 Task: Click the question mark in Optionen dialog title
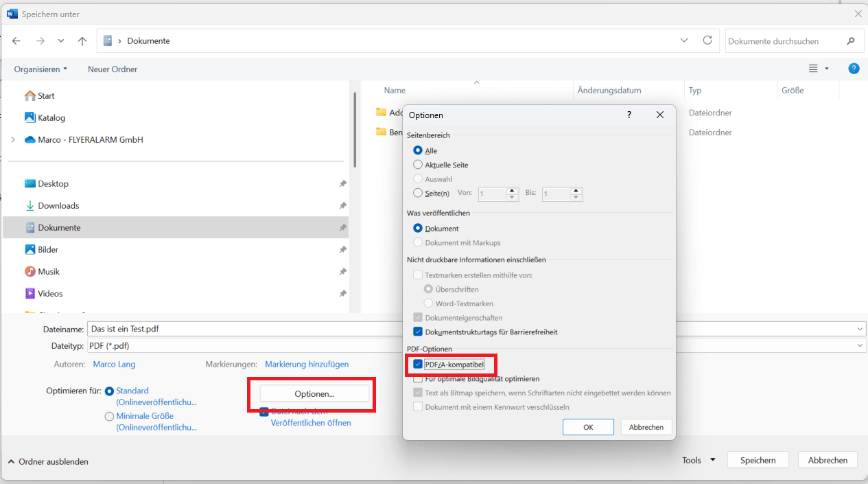(629, 115)
